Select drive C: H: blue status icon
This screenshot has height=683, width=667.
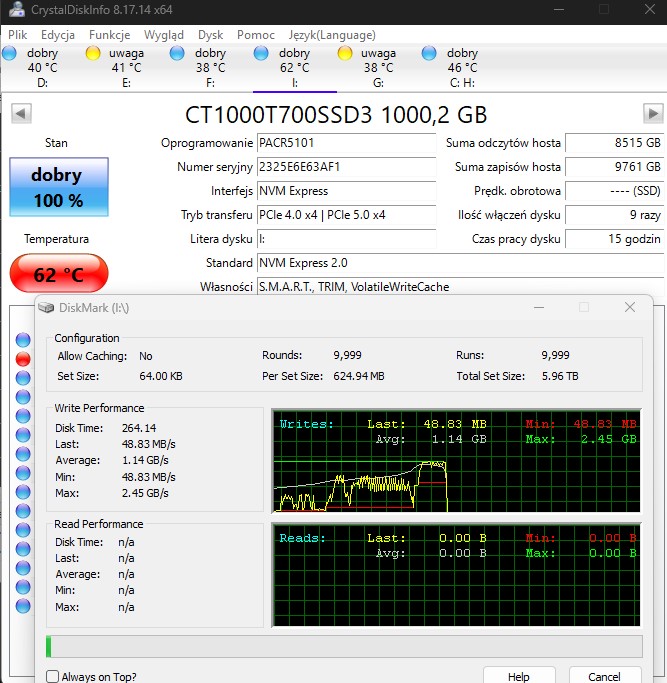point(429,54)
